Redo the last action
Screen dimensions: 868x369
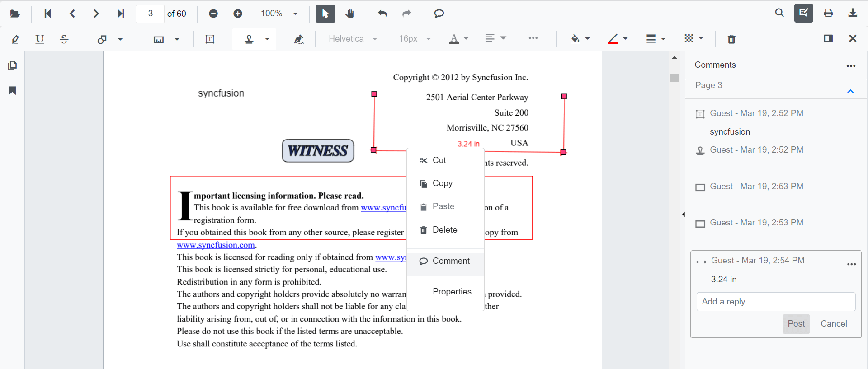pos(407,14)
